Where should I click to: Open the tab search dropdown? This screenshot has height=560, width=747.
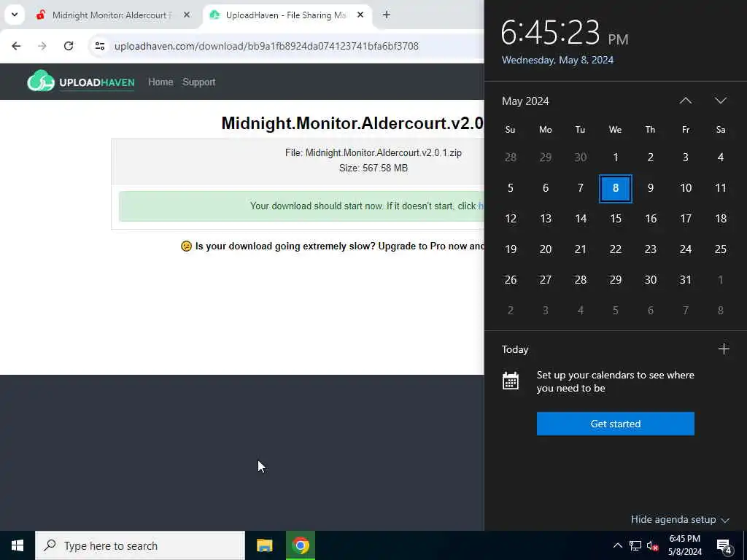[x=15, y=15]
